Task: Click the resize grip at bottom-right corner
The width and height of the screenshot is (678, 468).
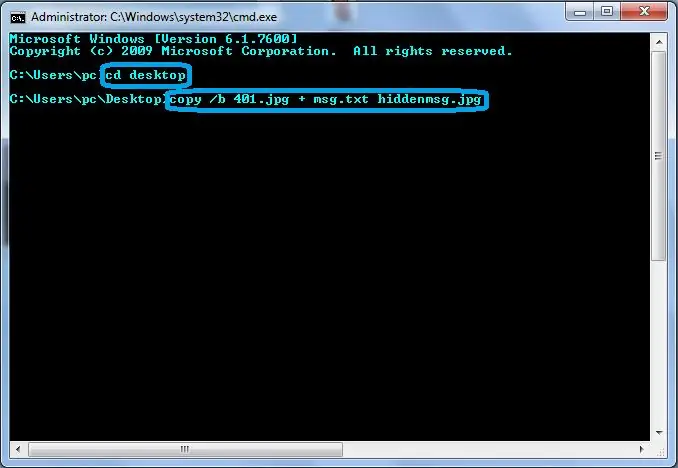Action: tap(659, 450)
